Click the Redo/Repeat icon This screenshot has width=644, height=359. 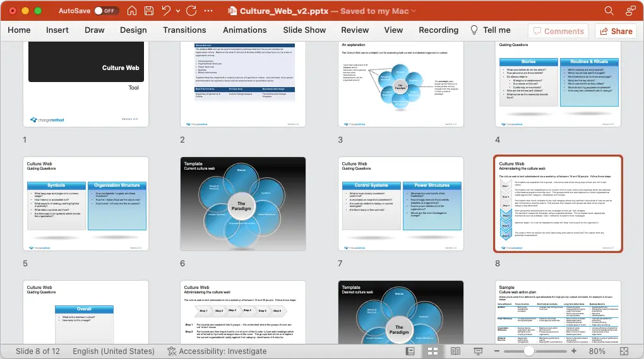pos(191,11)
